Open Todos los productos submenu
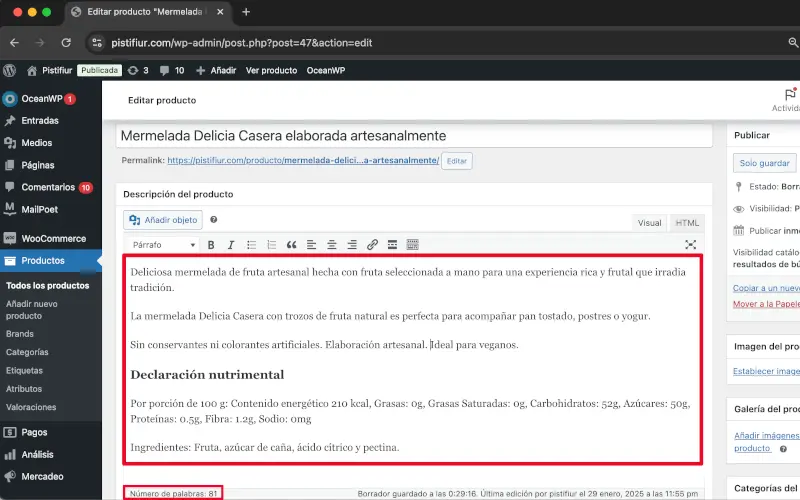Image resolution: width=800 pixels, height=500 pixels. [47, 286]
